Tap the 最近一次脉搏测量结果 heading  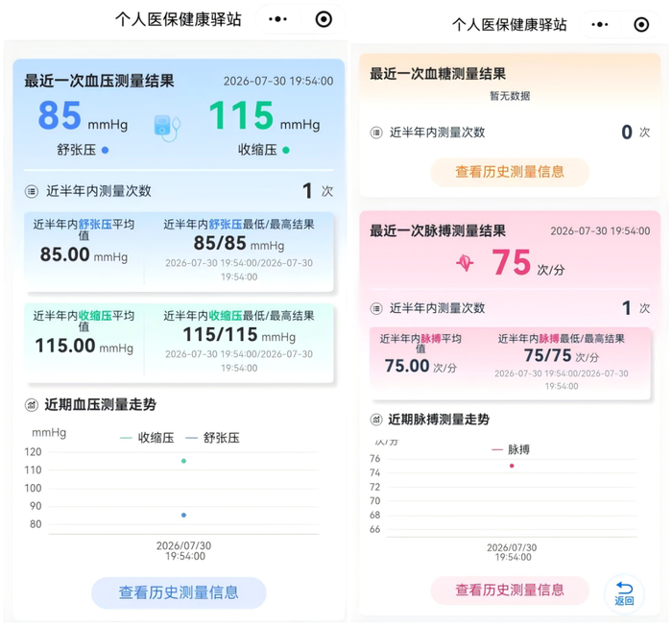point(438,230)
